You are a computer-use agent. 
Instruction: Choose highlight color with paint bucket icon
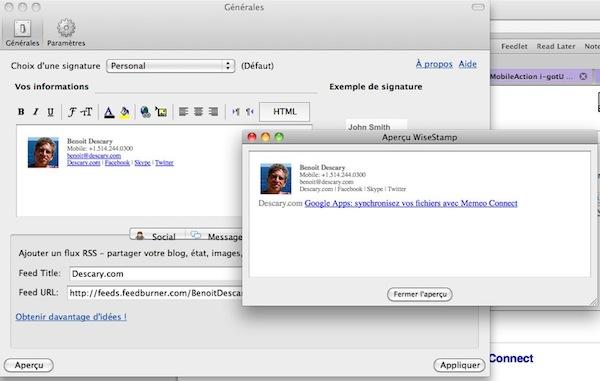click(x=125, y=112)
